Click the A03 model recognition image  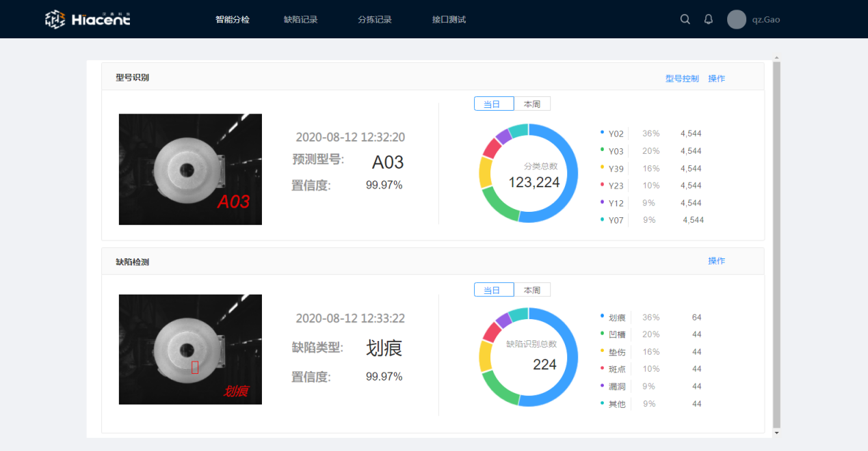click(x=190, y=169)
